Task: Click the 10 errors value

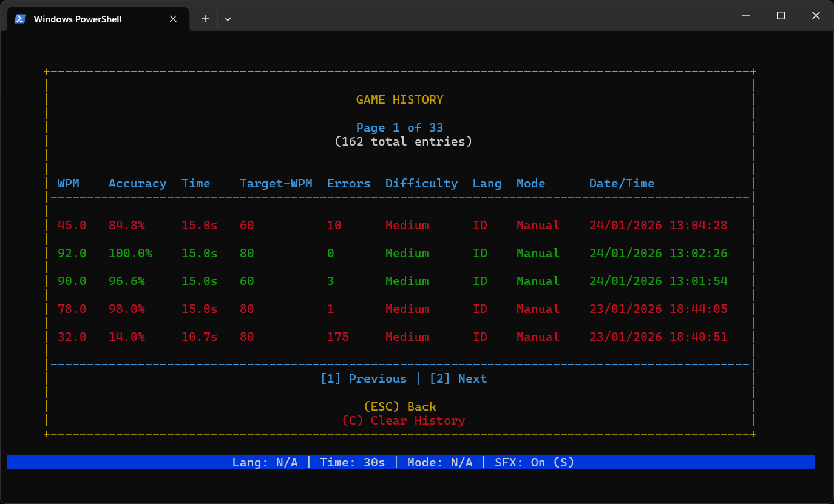Action: pyautogui.click(x=334, y=225)
